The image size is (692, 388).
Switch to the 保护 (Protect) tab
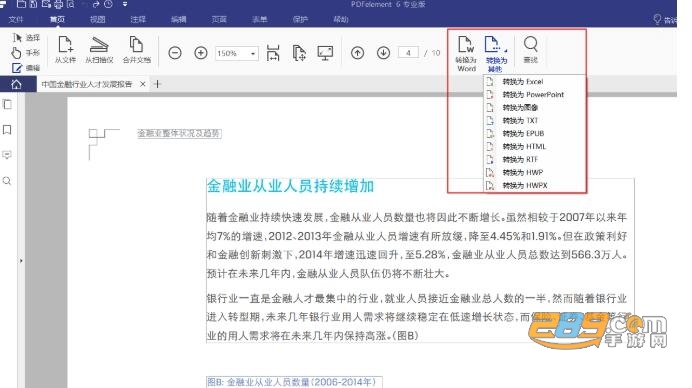click(x=300, y=19)
